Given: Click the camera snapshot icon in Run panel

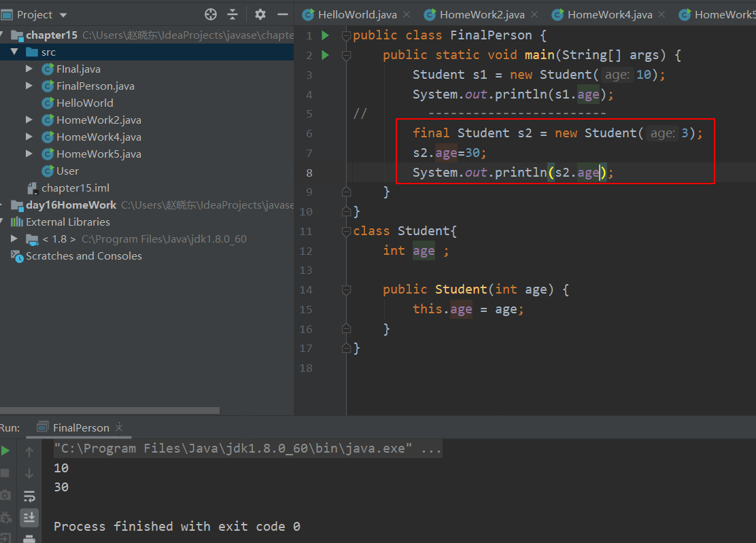Looking at the screenshot, I should coord(5,496).
